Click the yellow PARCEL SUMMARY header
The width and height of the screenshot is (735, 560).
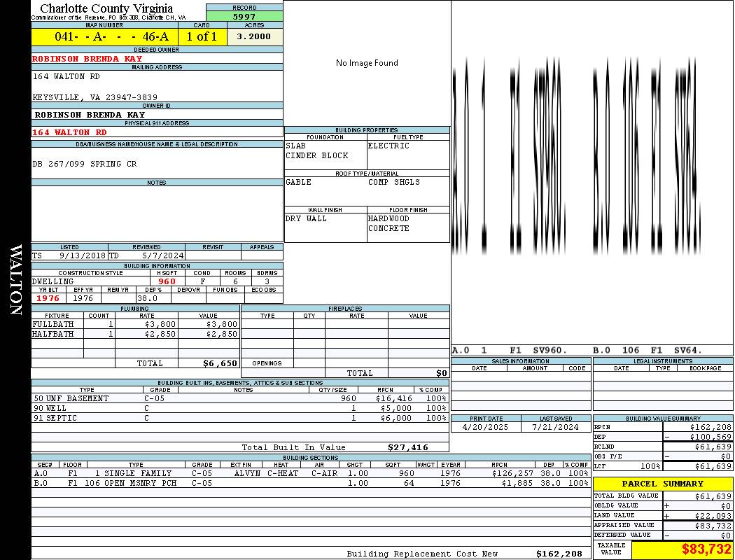coord(663,484)
